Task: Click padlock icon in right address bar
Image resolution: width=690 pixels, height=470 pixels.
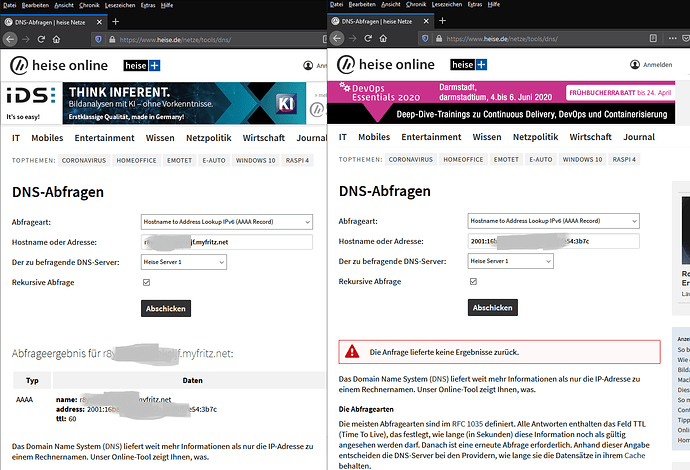Action: [439, 38]
